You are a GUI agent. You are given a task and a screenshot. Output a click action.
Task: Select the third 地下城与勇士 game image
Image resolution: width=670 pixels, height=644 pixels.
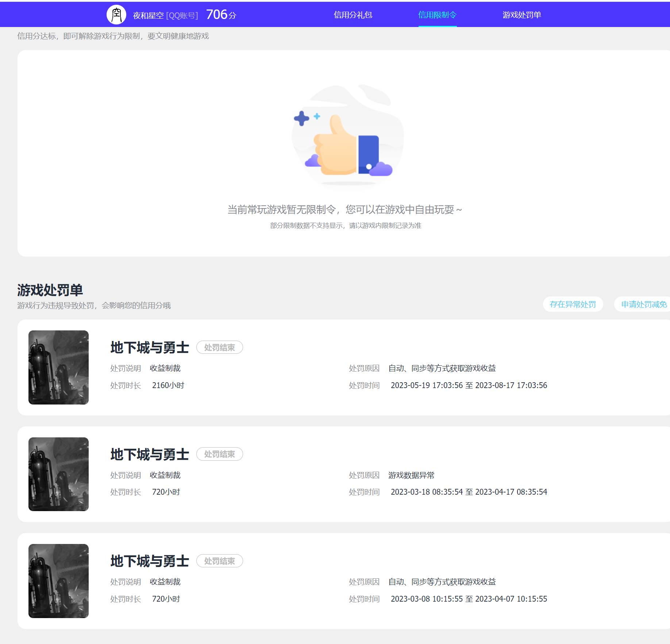(x=58, y=582)
